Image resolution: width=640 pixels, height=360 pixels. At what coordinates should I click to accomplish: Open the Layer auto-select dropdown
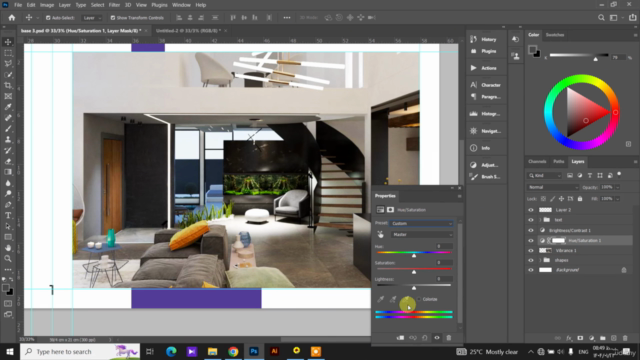(92, 18)
